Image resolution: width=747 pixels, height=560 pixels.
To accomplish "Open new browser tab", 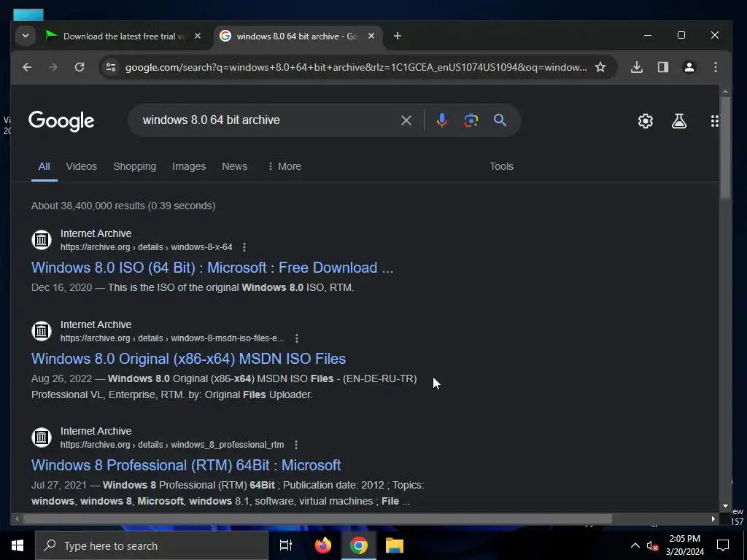I will coord(398,36).
